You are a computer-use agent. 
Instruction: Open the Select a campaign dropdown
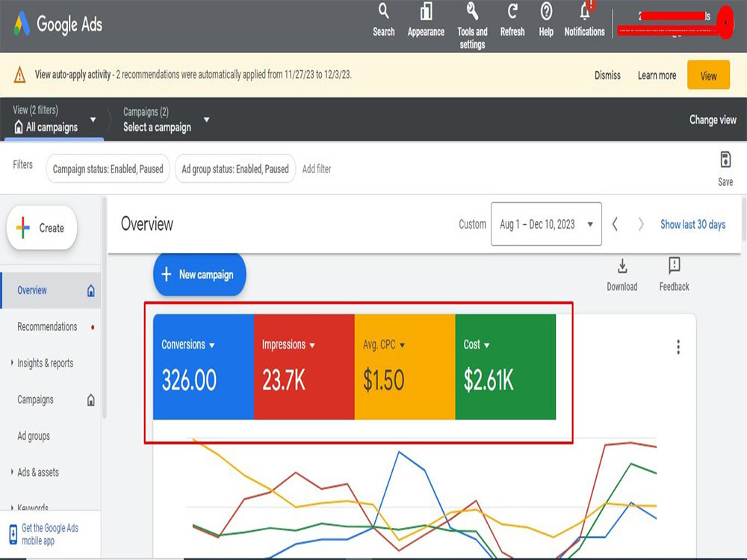pos(166,119)
